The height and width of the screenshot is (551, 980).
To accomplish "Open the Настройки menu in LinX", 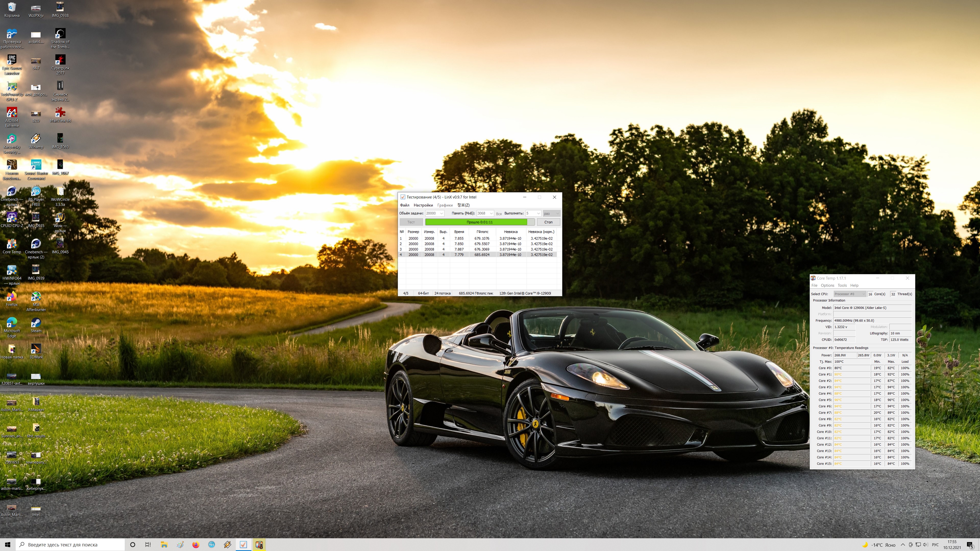I will click(x=423, y=205).
